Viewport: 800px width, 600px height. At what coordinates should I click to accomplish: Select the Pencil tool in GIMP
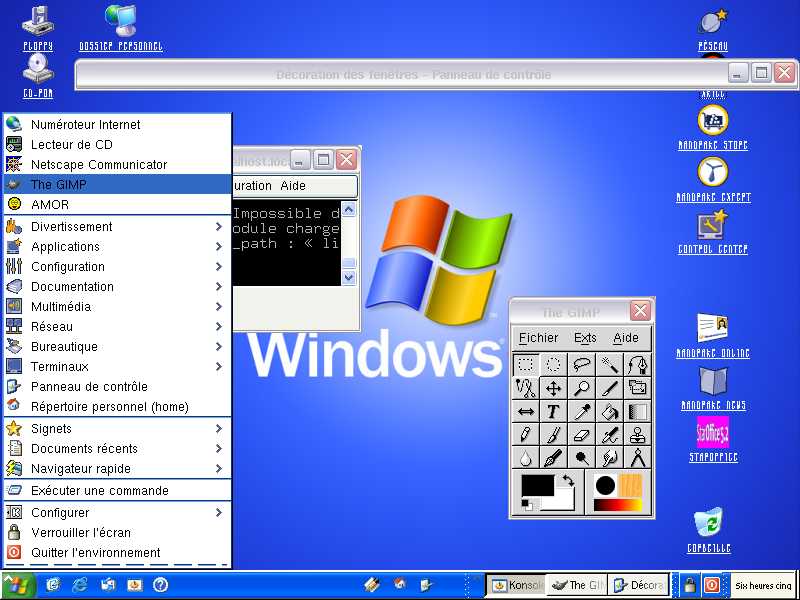click(x=526, y=435)
